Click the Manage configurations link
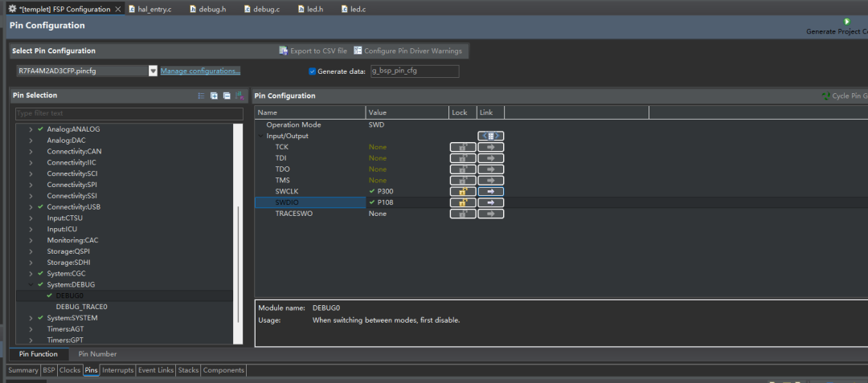The image size is (868, 383). click(x=200, y=71)
